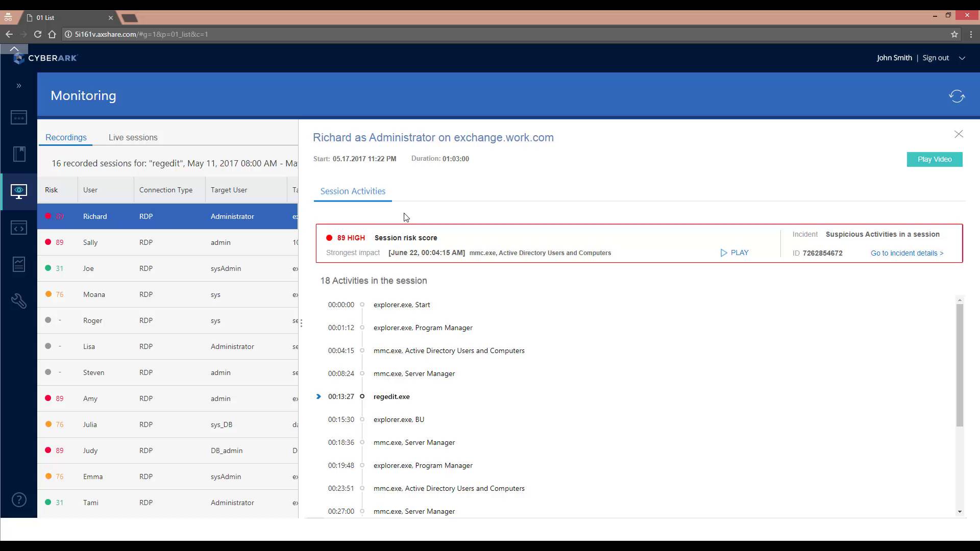980x551 pixels.
Task: Click the refresh icon on the Monitoring banner
Action: point(957,96)
